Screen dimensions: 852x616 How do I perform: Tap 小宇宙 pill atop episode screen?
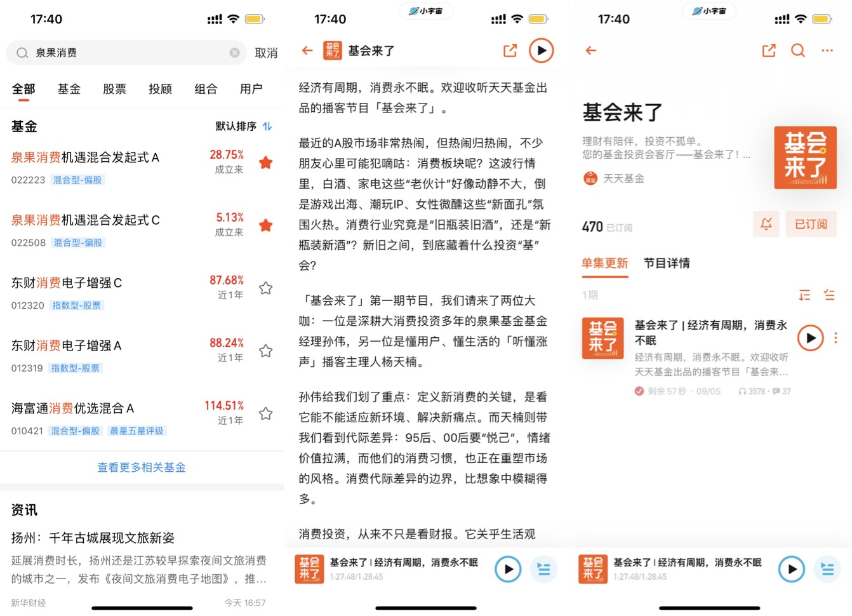pos(426,11)
